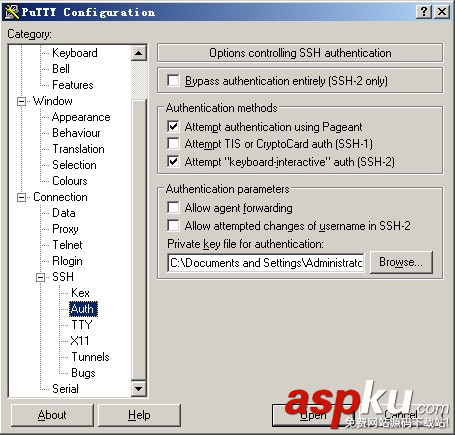Click the Open button
This screenshot has height=435, width=455.
[x=313, y=415]
